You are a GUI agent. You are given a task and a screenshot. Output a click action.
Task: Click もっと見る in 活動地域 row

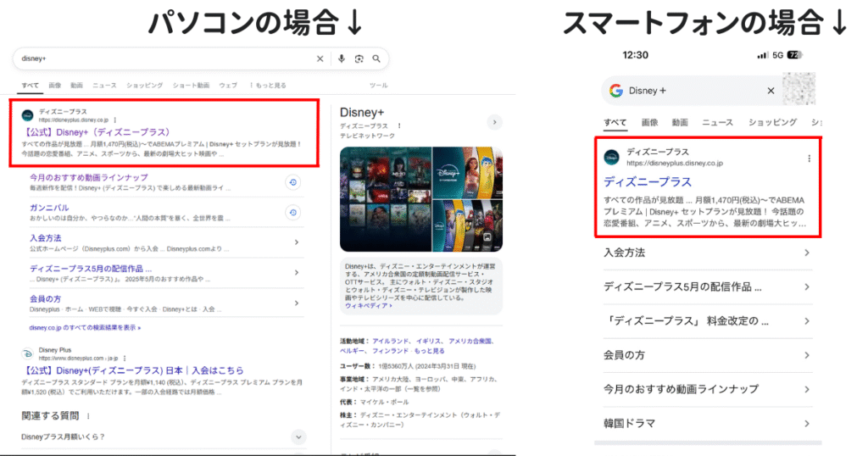(x=429, y=351)
